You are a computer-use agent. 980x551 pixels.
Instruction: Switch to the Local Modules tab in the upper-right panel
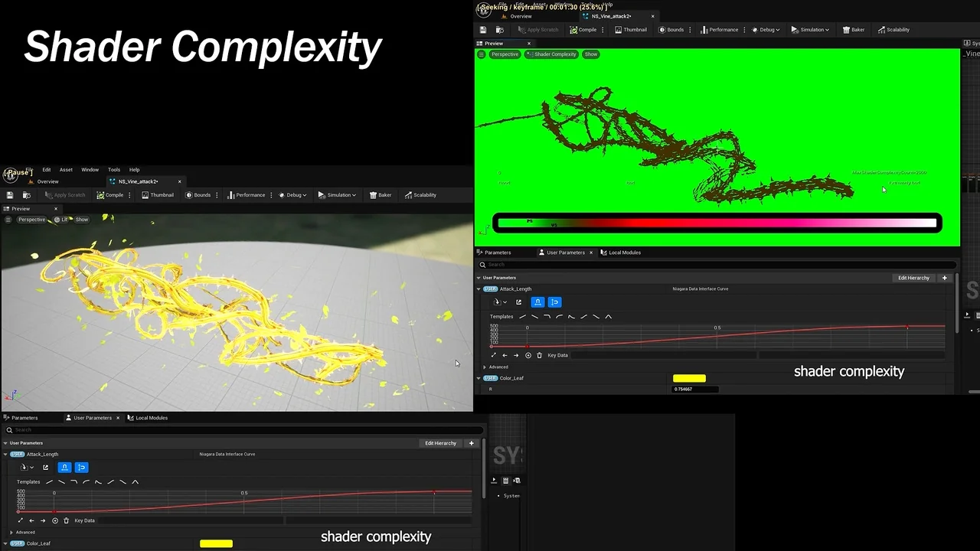pos(624,253)
